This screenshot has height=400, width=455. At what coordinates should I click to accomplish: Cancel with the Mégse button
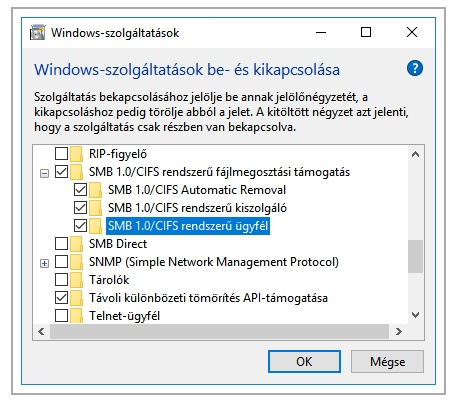click(387, 361)
